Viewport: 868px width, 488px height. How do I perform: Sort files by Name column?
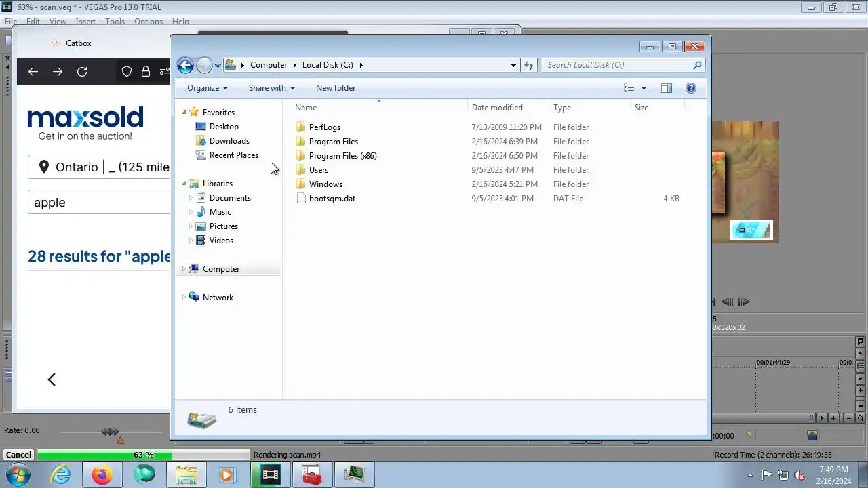[378, 108]
